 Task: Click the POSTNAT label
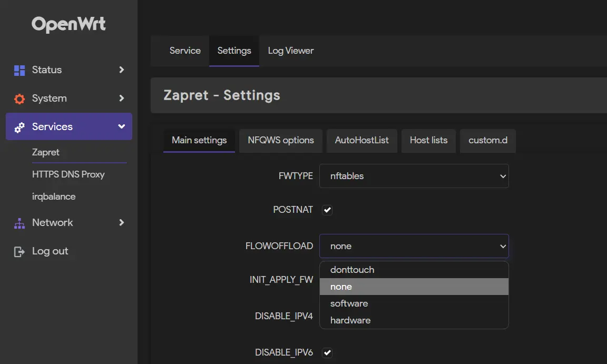point(292,210)
